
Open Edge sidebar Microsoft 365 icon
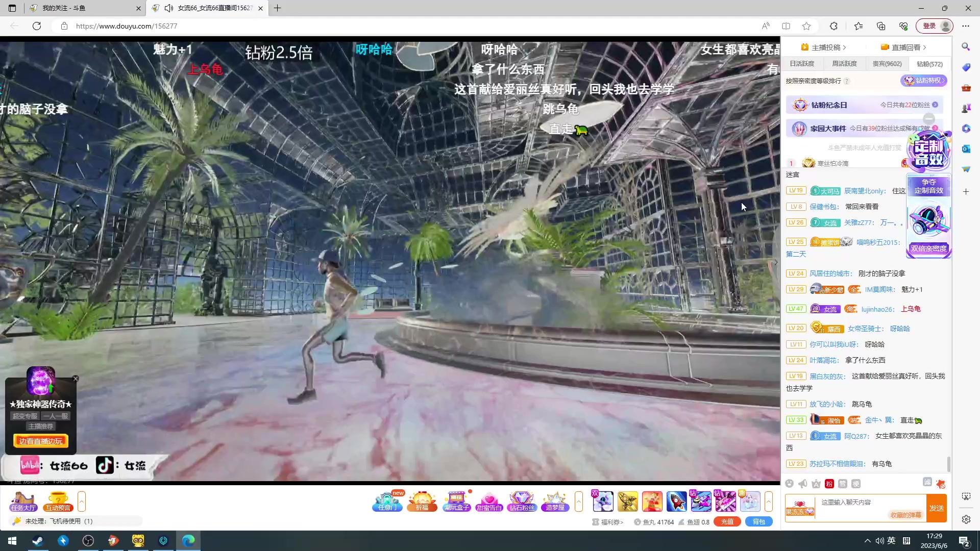(966, 129)
